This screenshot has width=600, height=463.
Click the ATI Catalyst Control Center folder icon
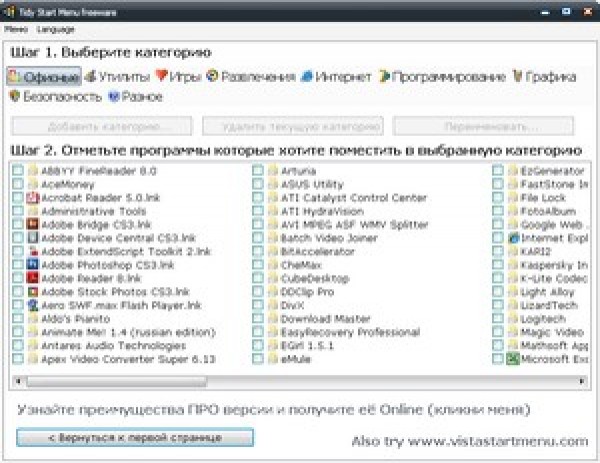pos(273,198)
